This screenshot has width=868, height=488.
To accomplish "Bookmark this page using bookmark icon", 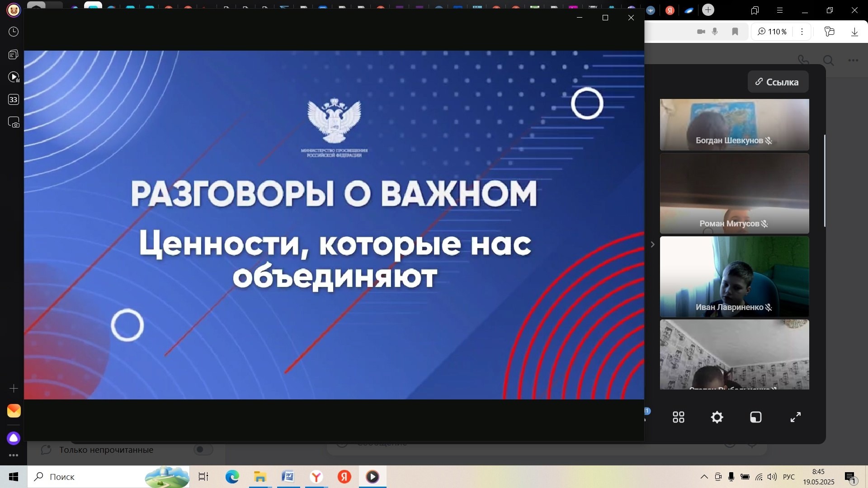I will pos(735,32).
